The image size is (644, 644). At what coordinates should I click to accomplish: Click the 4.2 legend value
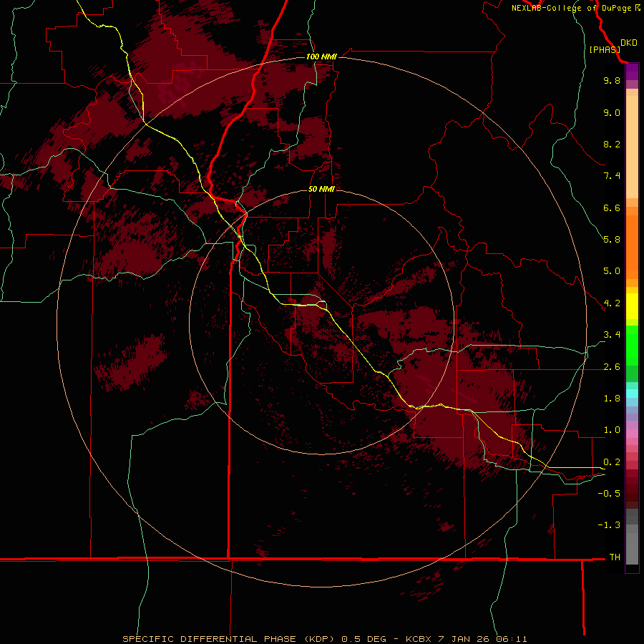point(612,303)
